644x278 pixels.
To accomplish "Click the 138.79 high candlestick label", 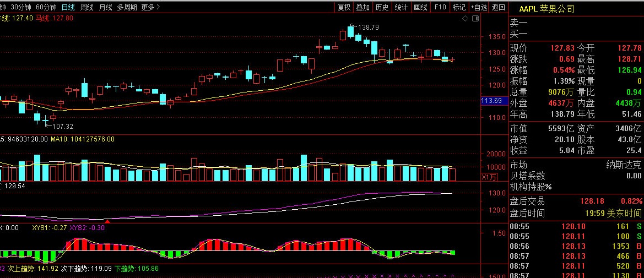I will [369, 28].
